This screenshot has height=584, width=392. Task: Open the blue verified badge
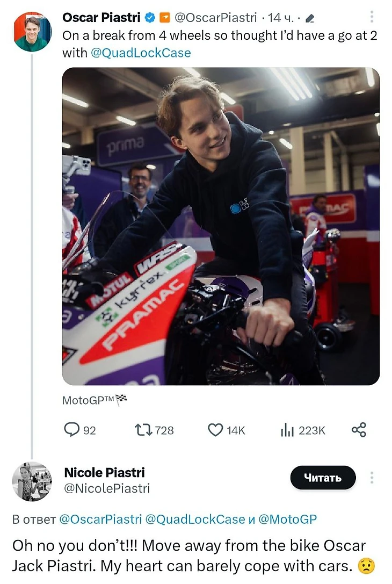[x=150, y=18]
